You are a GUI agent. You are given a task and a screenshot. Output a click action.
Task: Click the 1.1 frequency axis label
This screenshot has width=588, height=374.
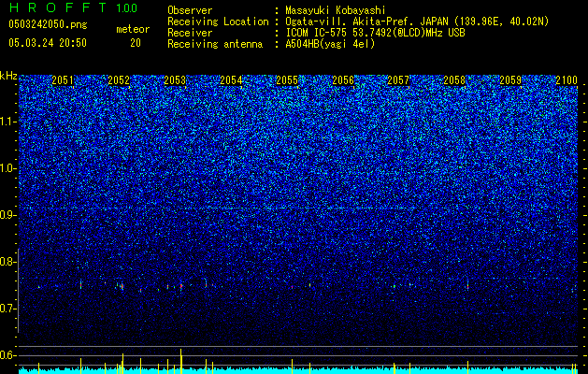coord(8,122)
